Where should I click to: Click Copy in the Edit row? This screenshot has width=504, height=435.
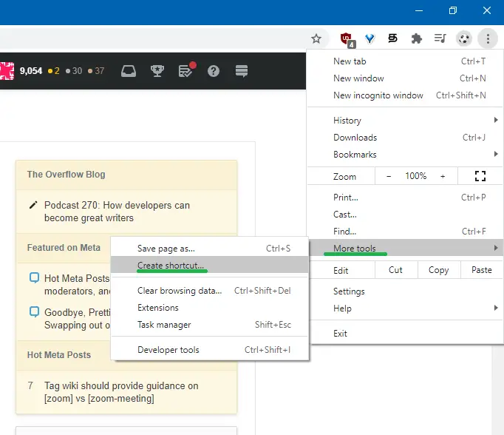click(x=439, y=270)
